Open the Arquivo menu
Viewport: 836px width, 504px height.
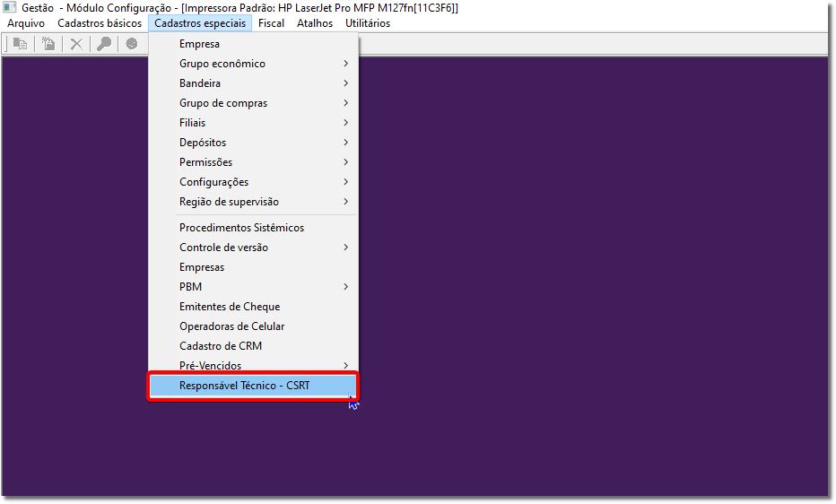pyautogui.click(x=26, y=23)
